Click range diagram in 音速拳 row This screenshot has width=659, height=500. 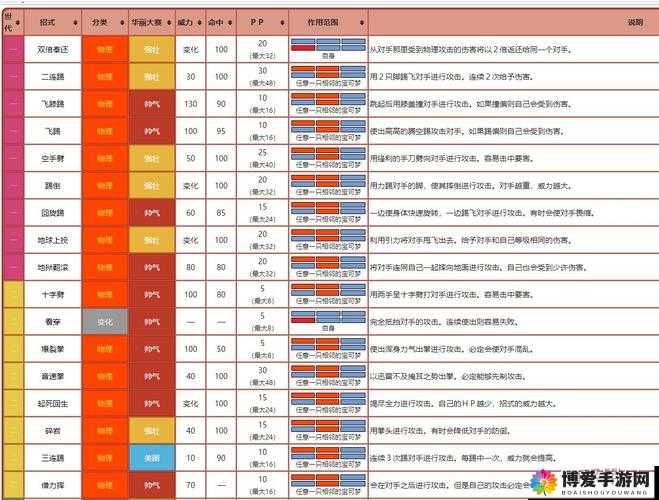(328, 372)
